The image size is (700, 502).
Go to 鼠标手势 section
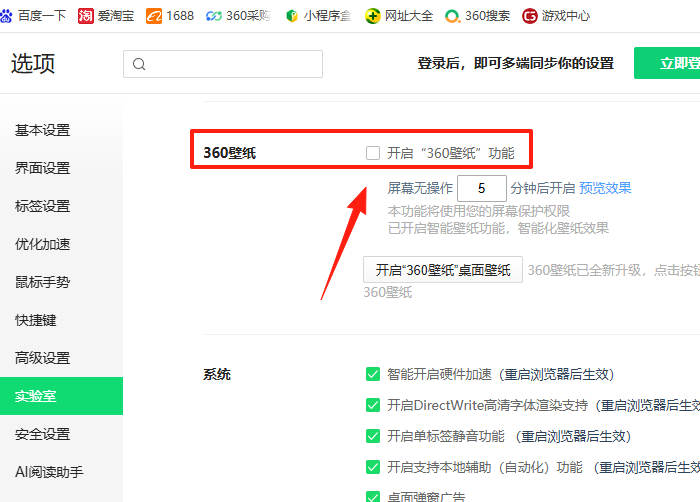point(62,282)
